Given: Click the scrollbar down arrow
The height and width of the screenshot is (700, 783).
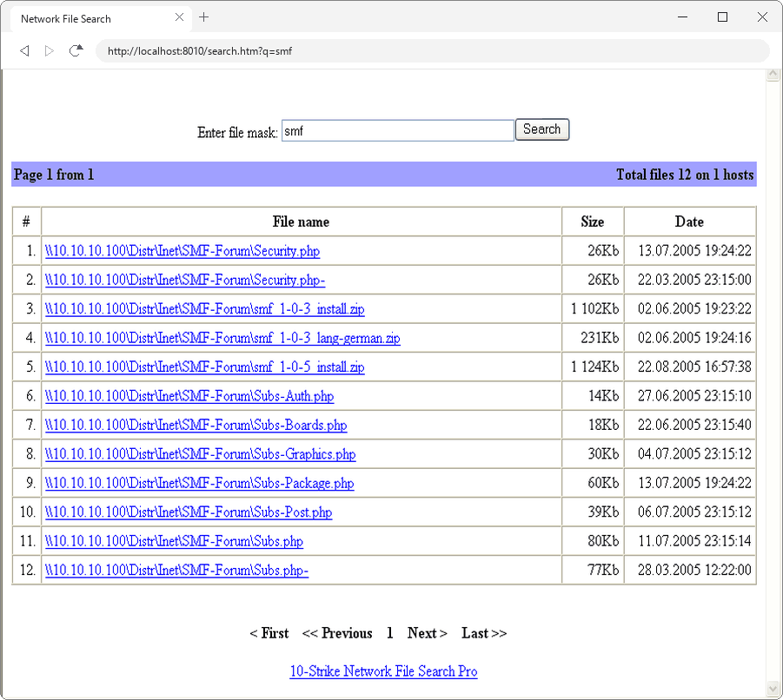Looking at the screenshot, I should (x=773, y=689).
